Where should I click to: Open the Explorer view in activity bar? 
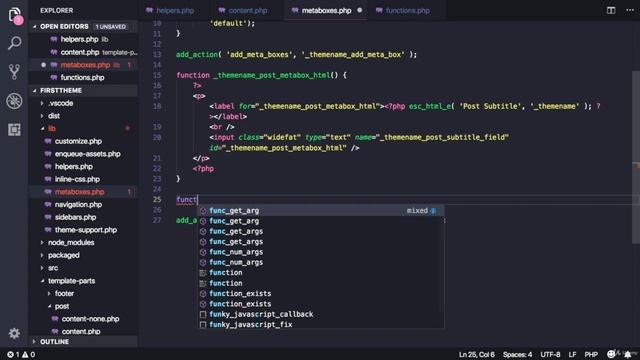pos(15,16)
